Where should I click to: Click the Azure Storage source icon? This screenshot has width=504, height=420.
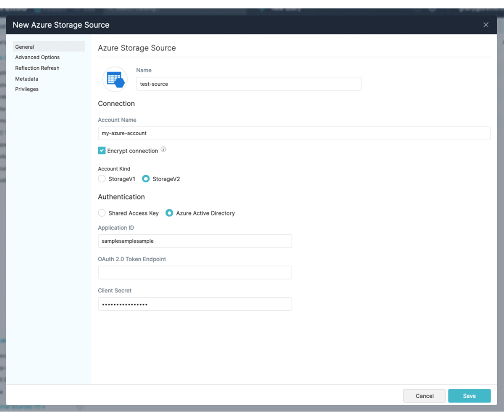coord(115,79)
